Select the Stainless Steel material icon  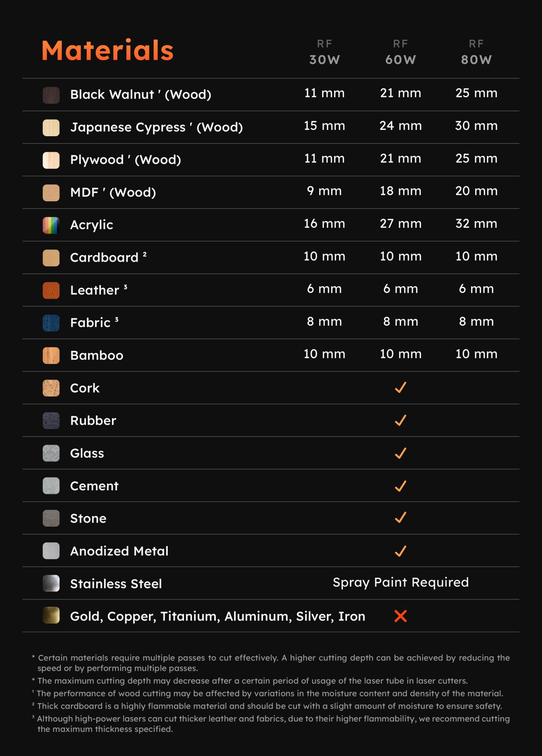[51, 584]
